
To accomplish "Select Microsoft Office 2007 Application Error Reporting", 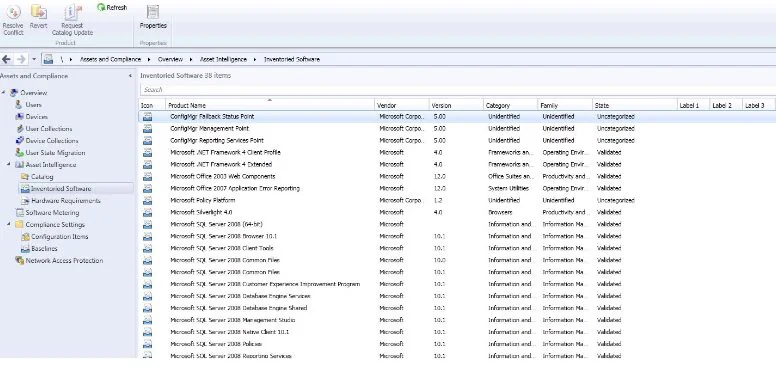I will click(x=235, y=188).
